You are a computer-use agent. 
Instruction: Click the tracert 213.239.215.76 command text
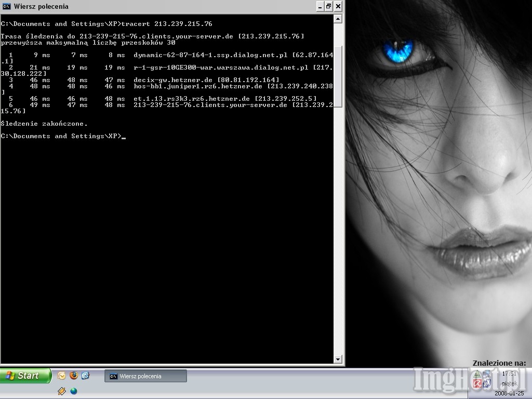167,24
